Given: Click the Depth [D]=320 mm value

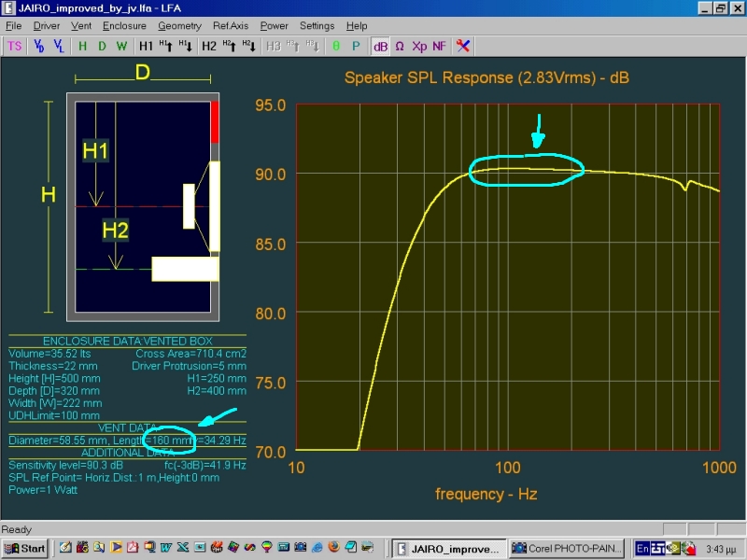Looking at the screenshot, I should point(54,391).
